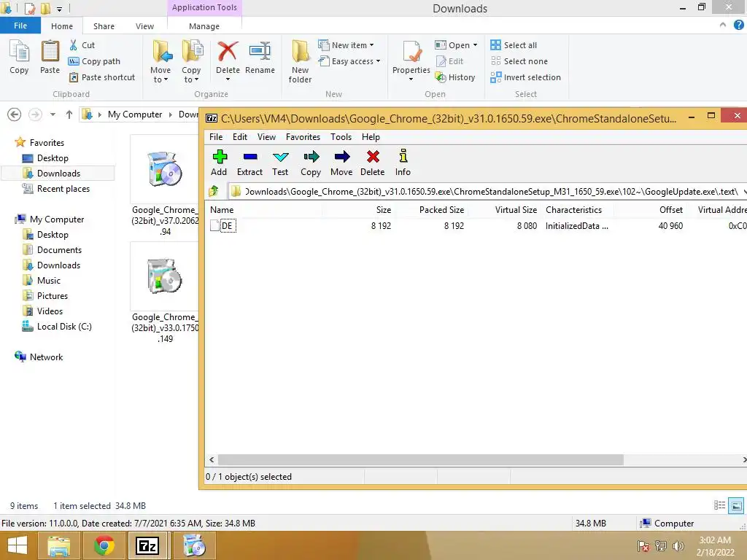747x560 pixels.
Task: Click the 7-Zip taskbar button
Action: (x=147, y=545)
